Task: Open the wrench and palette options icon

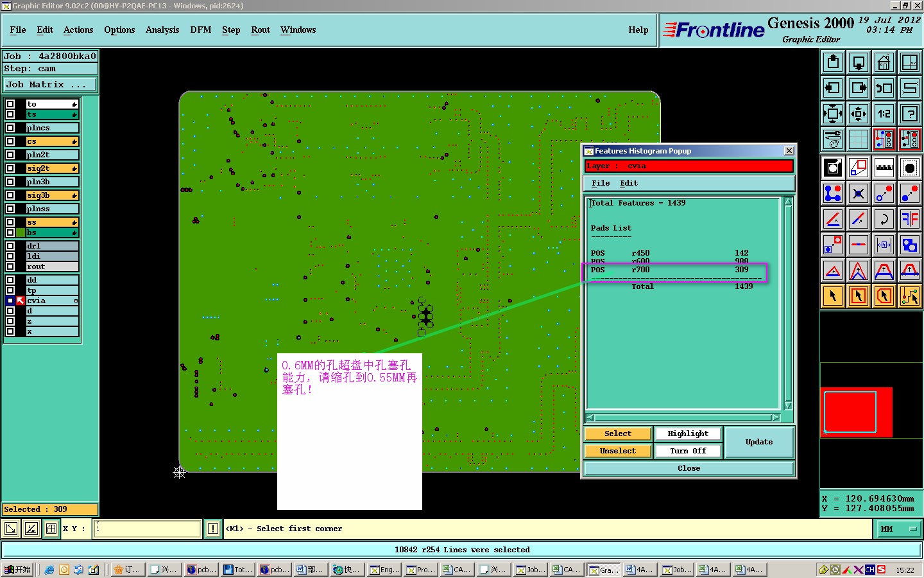Action: (x=832, y=139)
